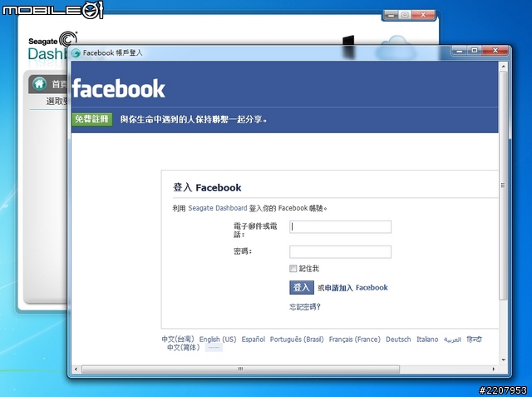Open the 忘記密碼? link
Screen dimensions: 532x397
click(305, 307)
